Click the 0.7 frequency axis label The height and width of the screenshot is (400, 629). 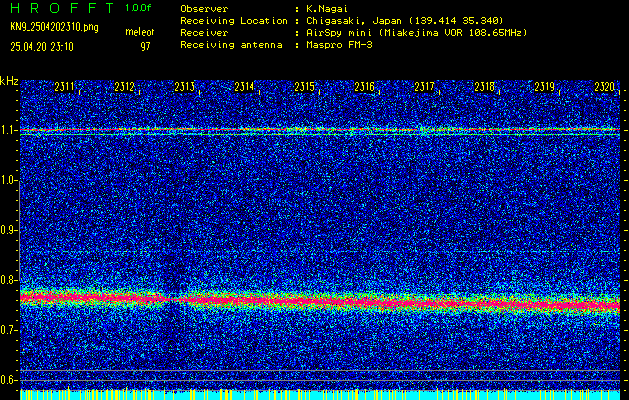pyautogui.click(x=8, y=330)
